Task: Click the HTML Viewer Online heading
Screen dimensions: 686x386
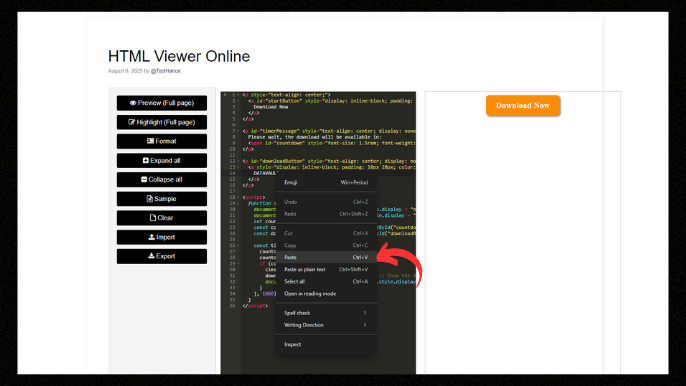Action: (x=179, y=56)
